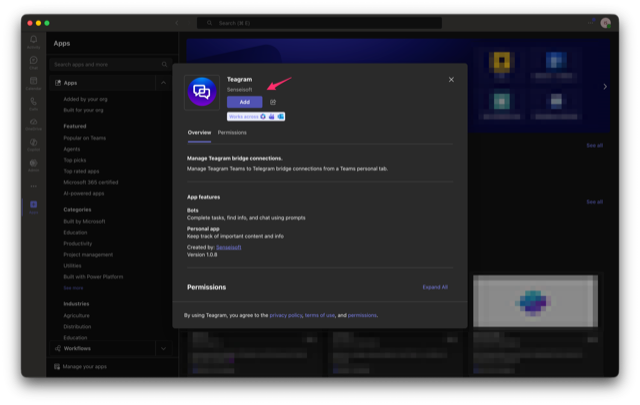Open the Calendar in the left rail

[x=33, y=83]
